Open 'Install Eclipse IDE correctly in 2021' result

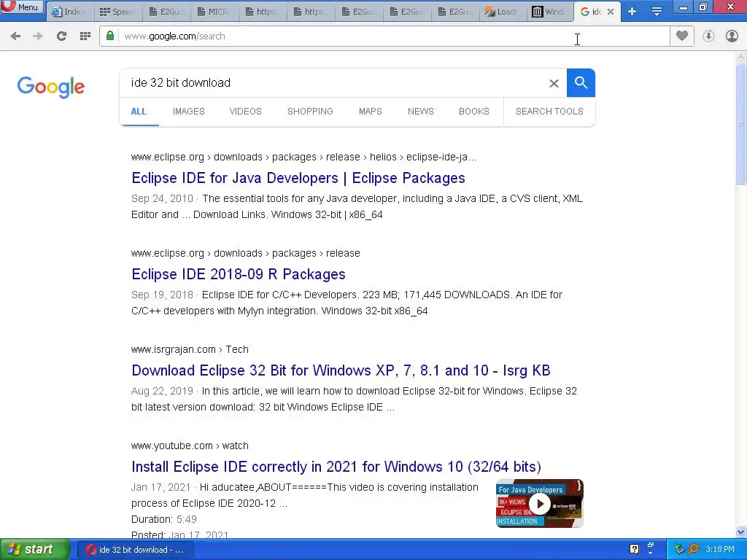[x=336, y=467]
